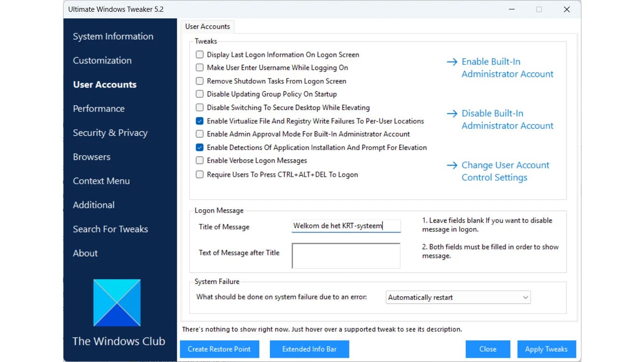Viewport: 644px width, 362px height.
Task: Click the Apply Tweaks button
Action: pyautogui.click(x=546, y=349)
